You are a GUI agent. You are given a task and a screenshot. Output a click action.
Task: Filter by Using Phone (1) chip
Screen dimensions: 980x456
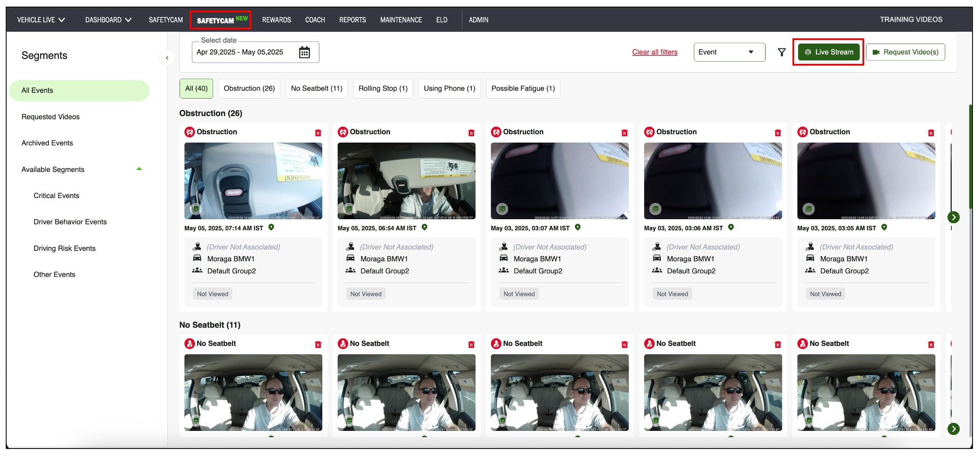449,88
